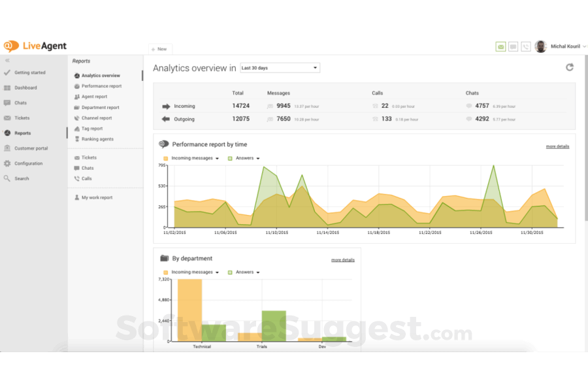
Task: Click the phone status icon in header
Action: point(526,47)
